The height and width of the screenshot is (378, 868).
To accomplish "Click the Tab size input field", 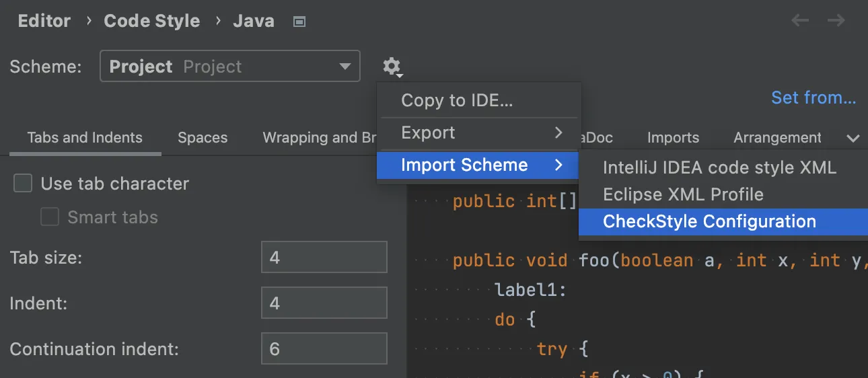I will click(x=324, y=258).
